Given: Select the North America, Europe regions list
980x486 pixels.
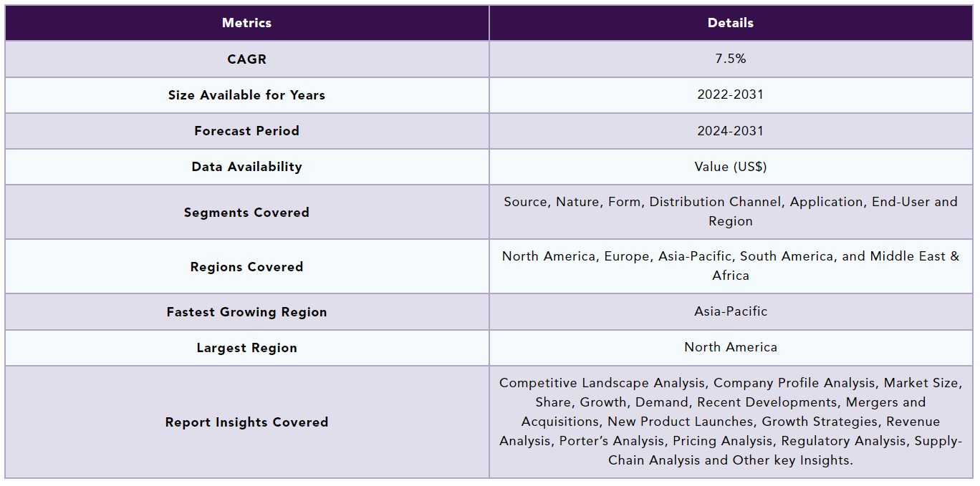Looking at the screenshot, I should (x=731, y=266).
